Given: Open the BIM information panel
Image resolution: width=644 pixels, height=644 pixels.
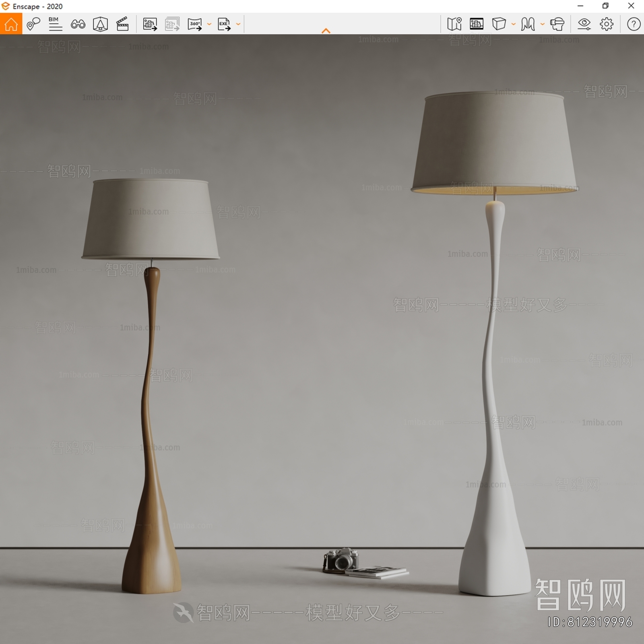Looking at the screenshot, I should click(x=55, y=24).
